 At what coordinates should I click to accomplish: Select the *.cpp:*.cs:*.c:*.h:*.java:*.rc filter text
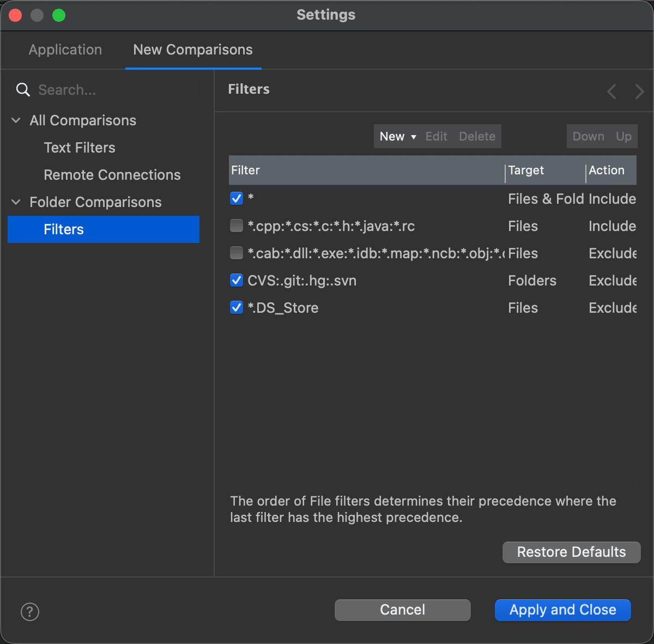point(331,226)
